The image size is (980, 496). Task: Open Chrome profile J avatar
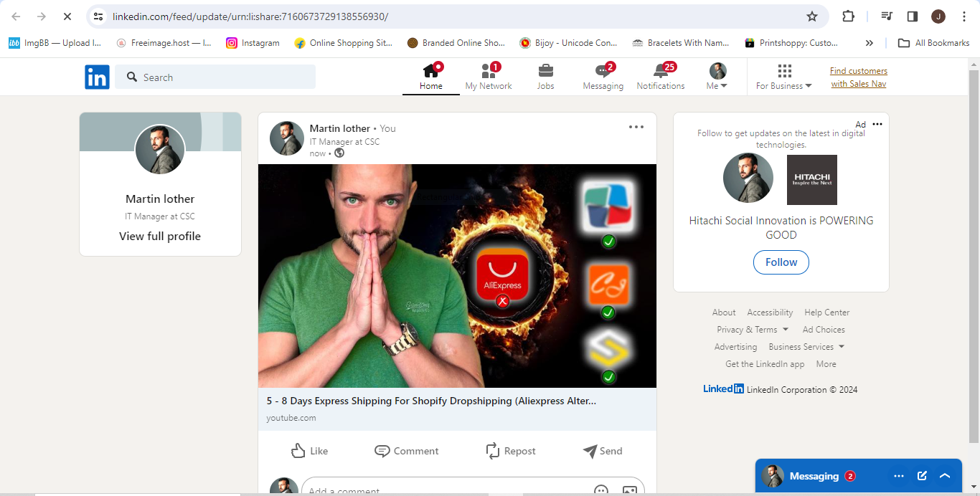point(938,16)
